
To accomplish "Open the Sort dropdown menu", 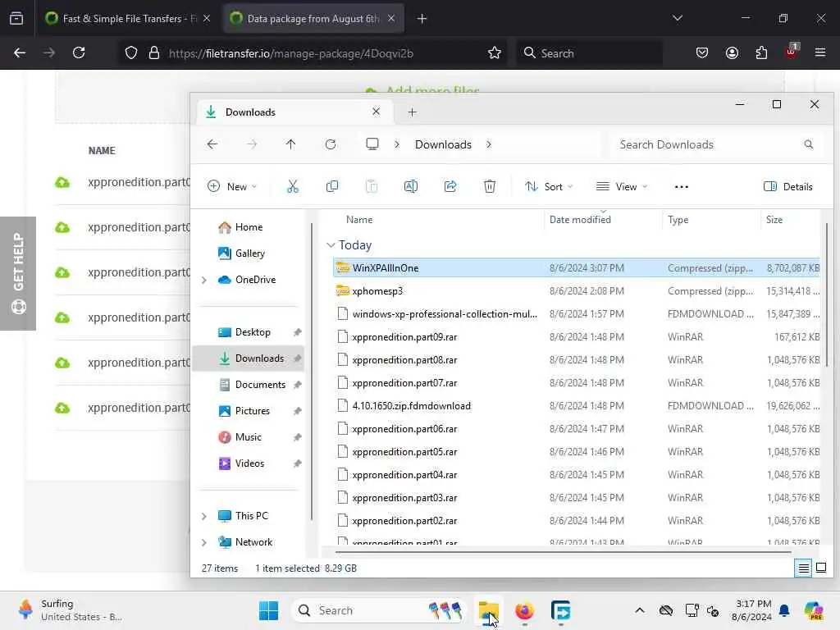I will [549, 186].
